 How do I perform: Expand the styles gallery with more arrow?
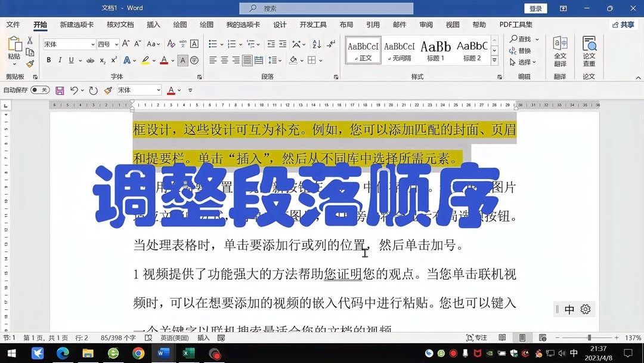tap(495, 59)
